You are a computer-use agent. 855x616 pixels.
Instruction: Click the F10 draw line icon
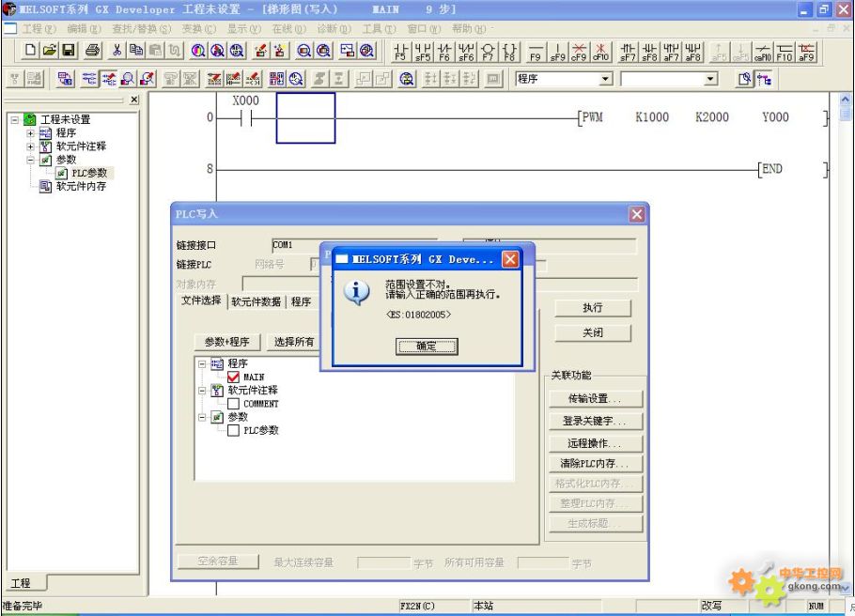pyautogui.click(x=785, y=52)
